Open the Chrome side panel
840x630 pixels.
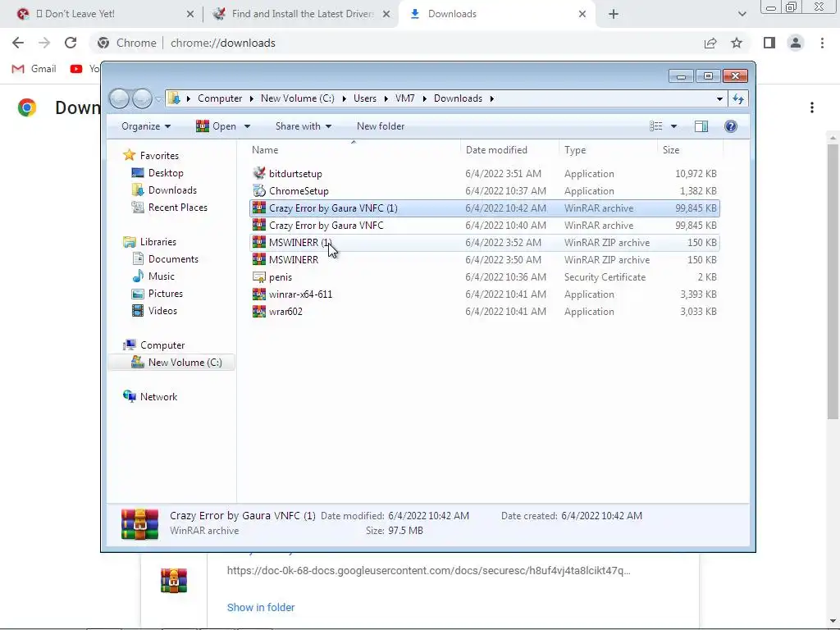click(x=769, y=43)
